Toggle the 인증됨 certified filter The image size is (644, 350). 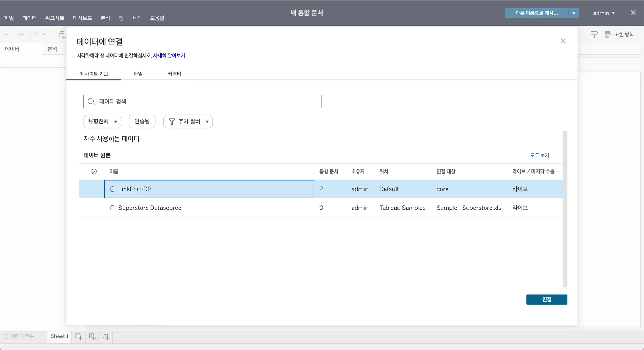tap(142, 121)
